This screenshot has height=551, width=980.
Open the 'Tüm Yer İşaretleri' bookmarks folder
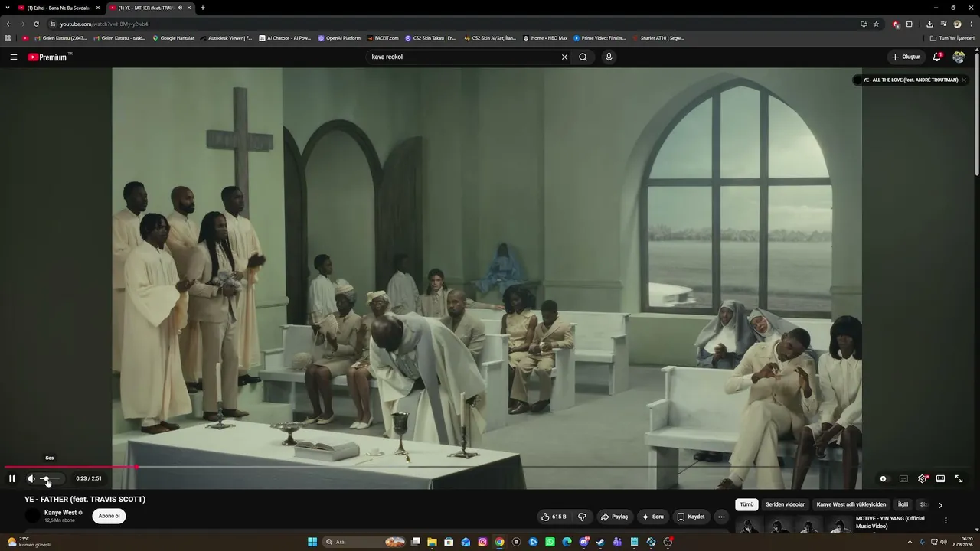pos(952,38)
